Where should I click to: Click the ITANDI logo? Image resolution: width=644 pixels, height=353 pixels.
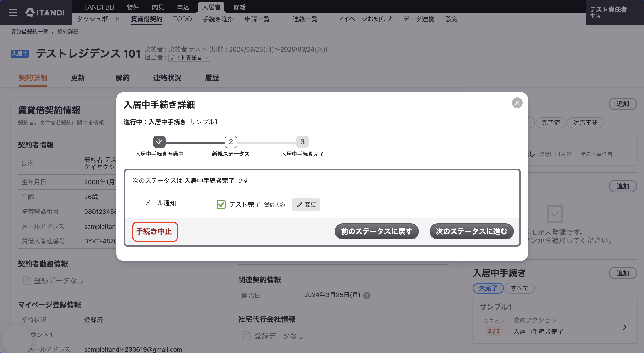(x=45, y=13)
